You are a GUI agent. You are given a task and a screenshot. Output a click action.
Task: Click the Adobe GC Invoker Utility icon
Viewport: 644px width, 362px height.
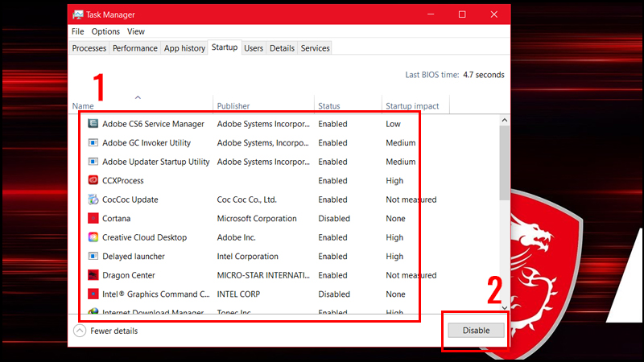[x=93, y=143]
